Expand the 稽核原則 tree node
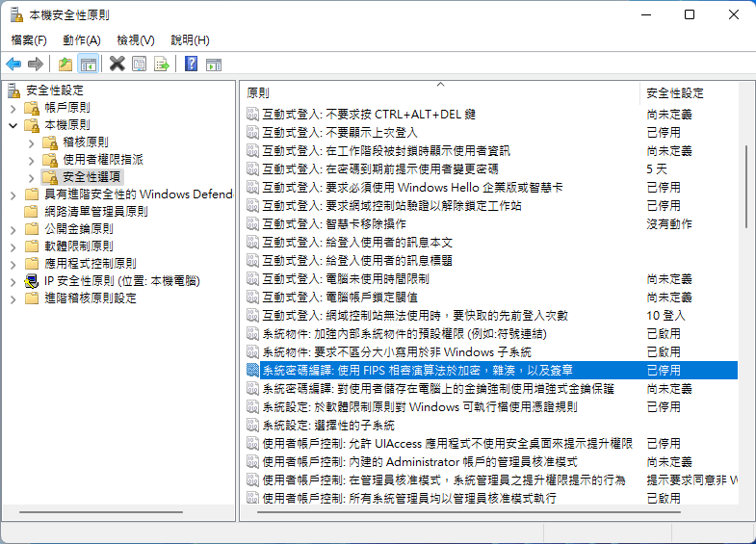Viewport: 756px width, 544px height. [32, 142]
